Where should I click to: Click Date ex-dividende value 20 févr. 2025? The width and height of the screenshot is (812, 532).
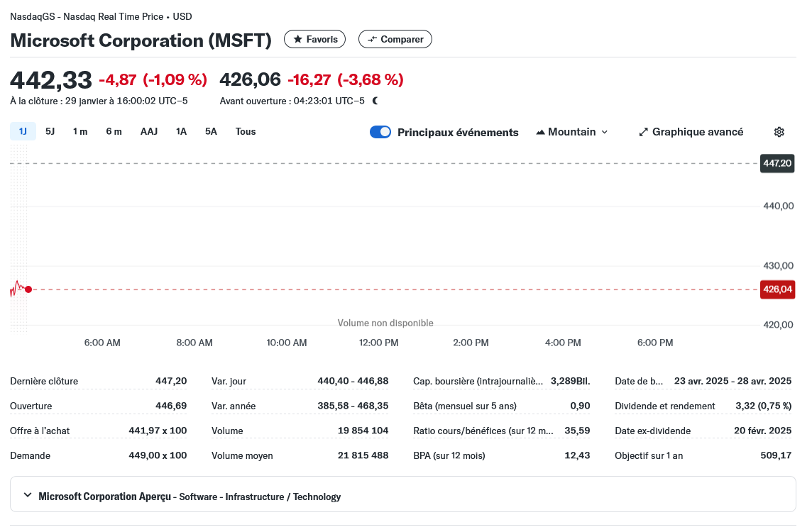coord(762,431)
